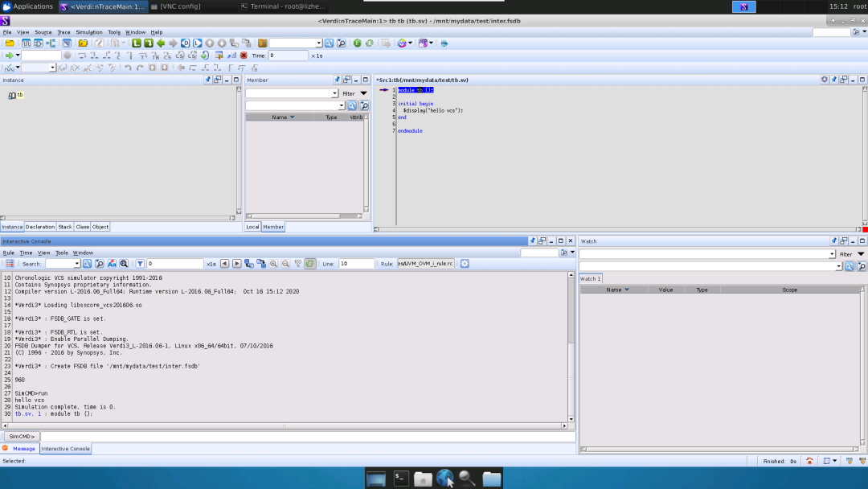868x489 pixels.
Task: Click the find magnifier next to toolbar search box
Action: [329, 43]
